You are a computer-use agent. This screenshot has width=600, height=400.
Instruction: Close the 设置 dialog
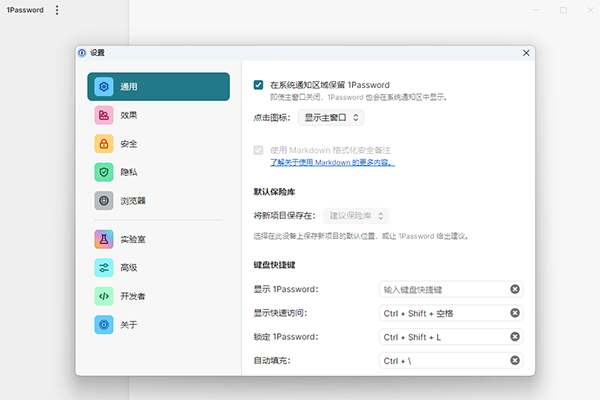pyautogui.click(x=526, y=53)
